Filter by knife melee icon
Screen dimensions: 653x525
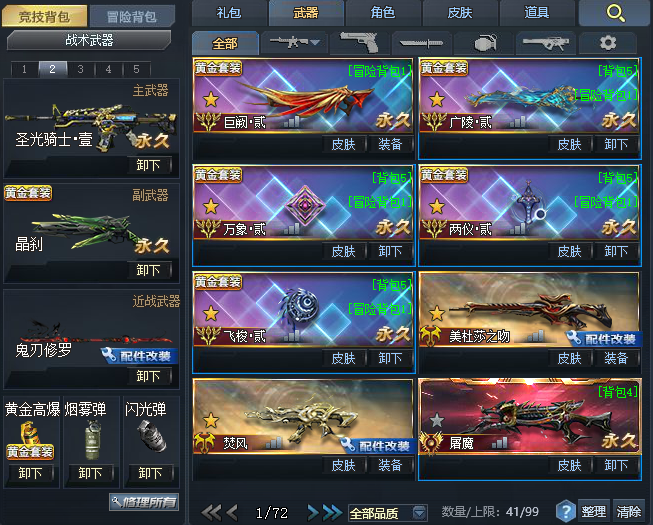tap(421, 42)
